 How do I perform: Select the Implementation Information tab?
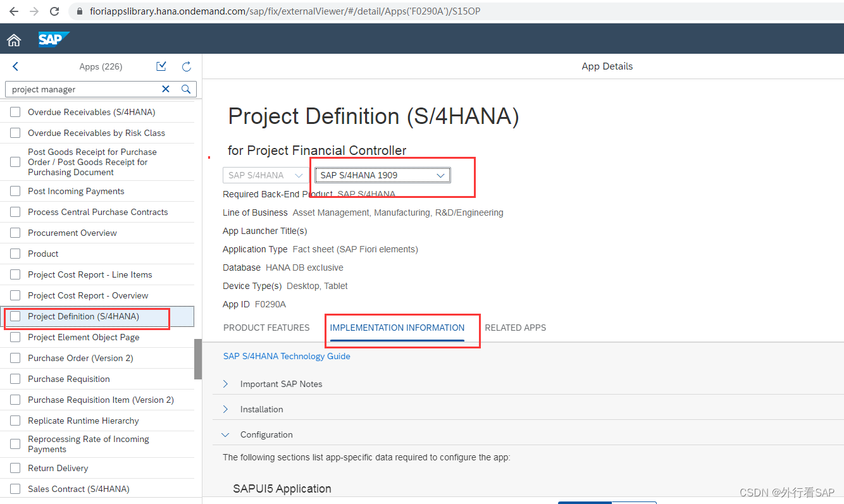pyautogui.click(x=397, y=328)
